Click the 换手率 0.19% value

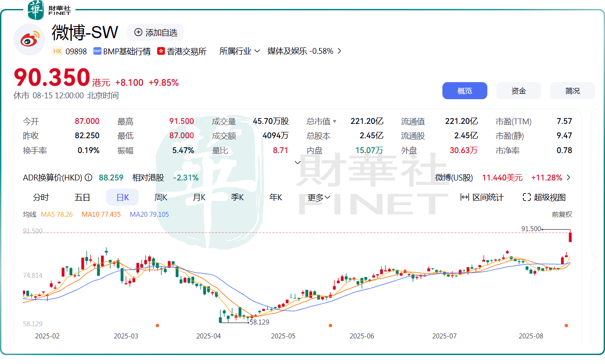click(x=88, y=150)
